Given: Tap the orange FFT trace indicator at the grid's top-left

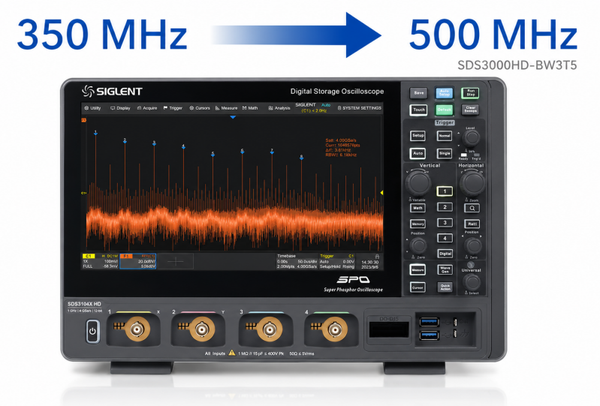Looking at the screenshot, I should click(84, 120).
